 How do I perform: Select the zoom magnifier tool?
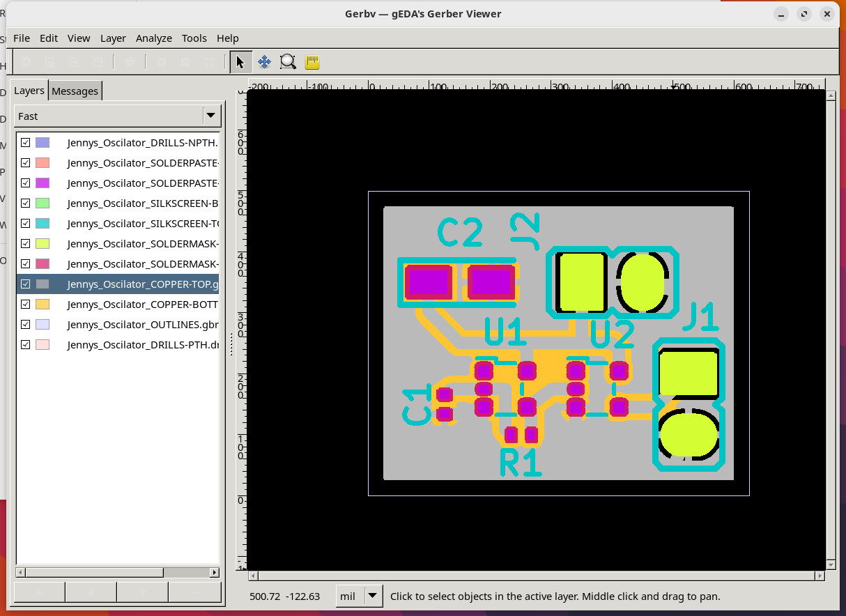(x=288, y=62)
